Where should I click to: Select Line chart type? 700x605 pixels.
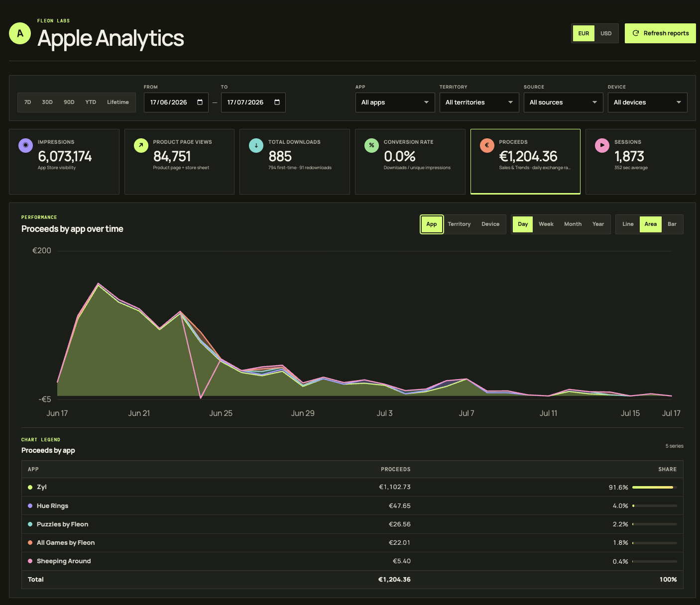628,224
